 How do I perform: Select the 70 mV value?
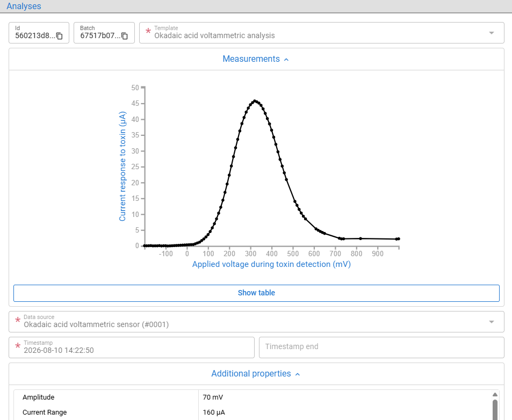tap(213, 397)
